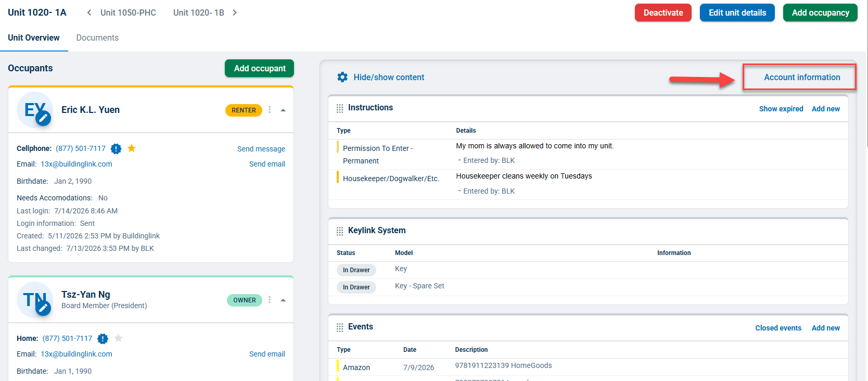
Task: Navigate to Unit 1050-PHC
Action: [128, 12]
